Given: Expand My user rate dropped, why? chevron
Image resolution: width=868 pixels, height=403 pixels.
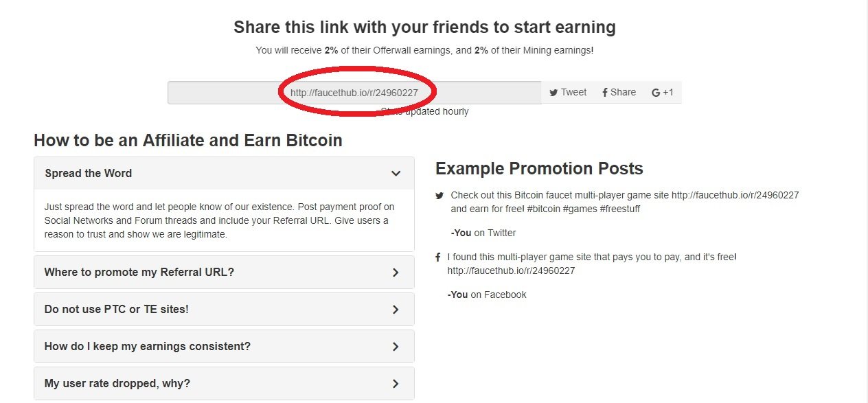Looking at the screenshot, I should point(396,384).
